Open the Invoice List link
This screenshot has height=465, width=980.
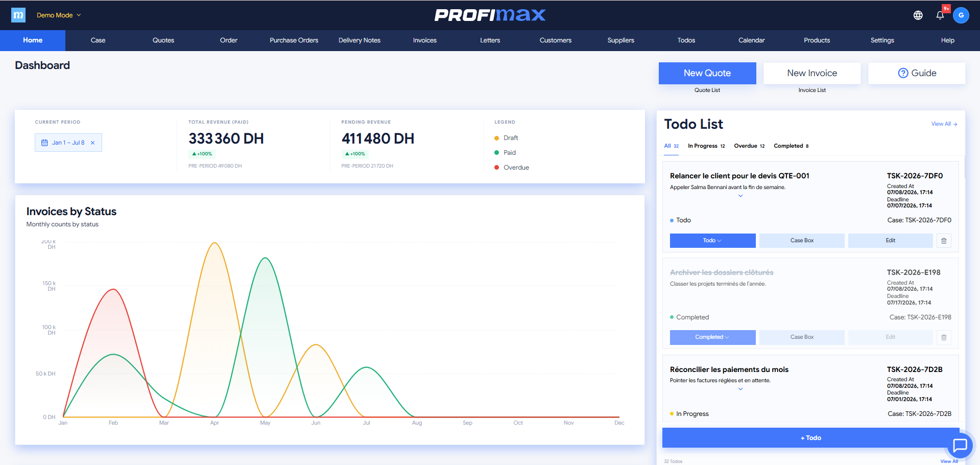(x=812, y=90)
